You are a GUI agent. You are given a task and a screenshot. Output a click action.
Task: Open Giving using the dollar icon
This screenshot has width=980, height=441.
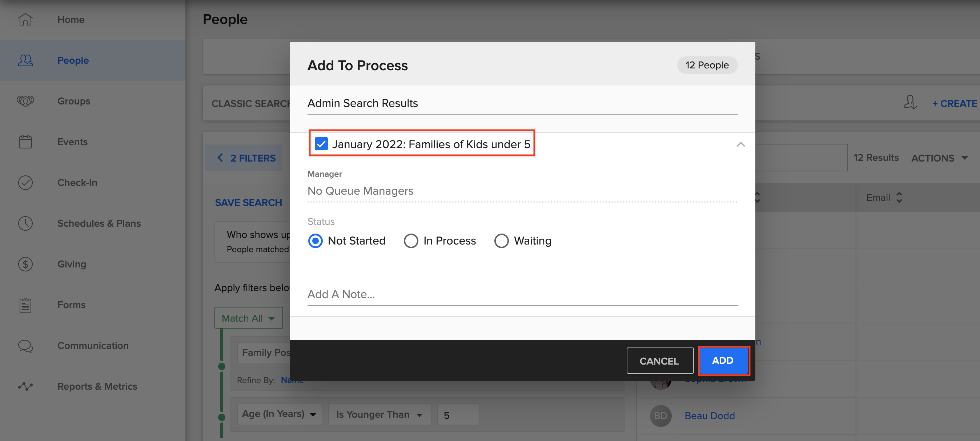click(25, 264)
